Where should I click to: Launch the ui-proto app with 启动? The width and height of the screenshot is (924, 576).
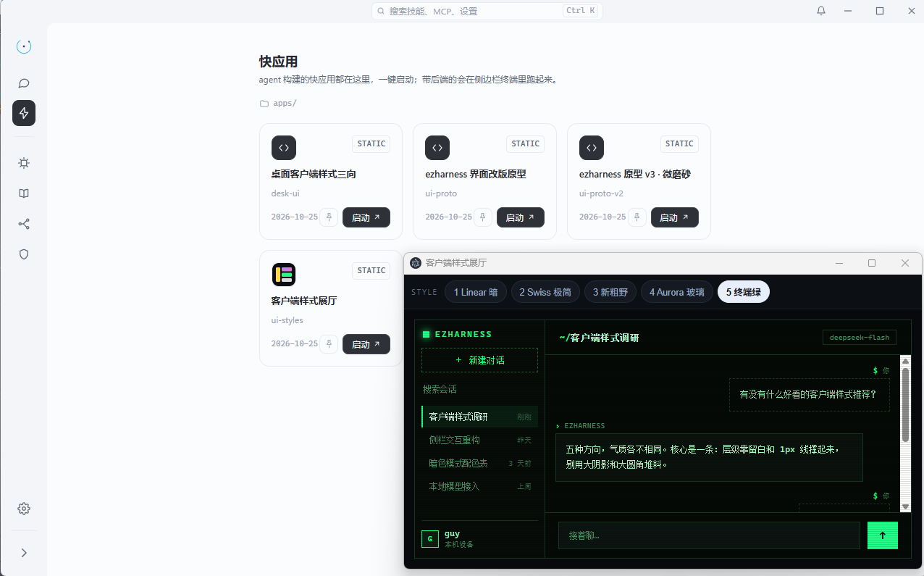pyautogui.click(x=521, y=217)
